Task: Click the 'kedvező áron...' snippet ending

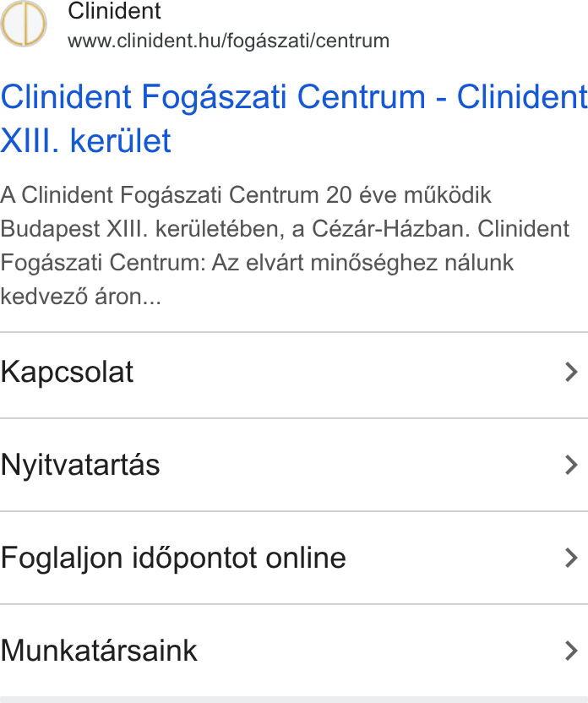Action: 80,297
